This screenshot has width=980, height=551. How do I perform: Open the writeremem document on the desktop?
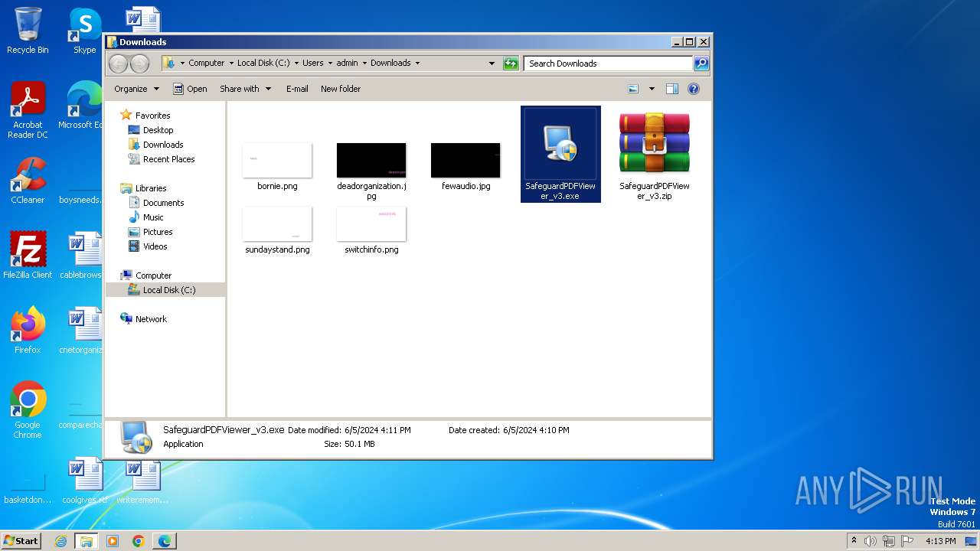(x=142, y=481)
